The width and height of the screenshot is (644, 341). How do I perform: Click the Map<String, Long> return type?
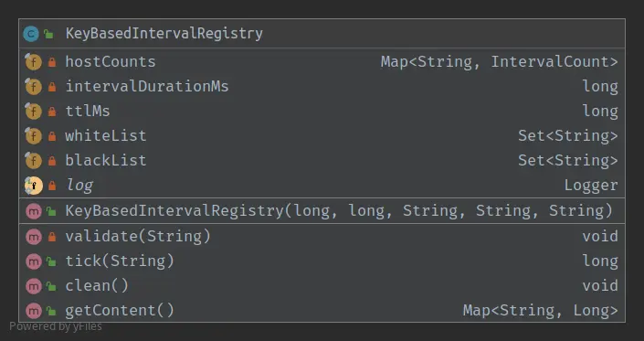click(540, 310)
